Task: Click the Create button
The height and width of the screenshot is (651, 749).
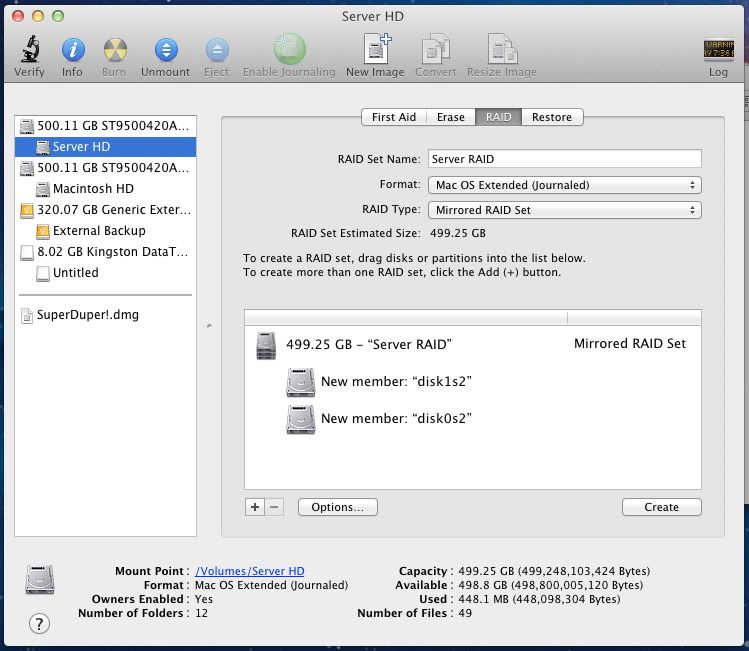Action: coord(662,507)
